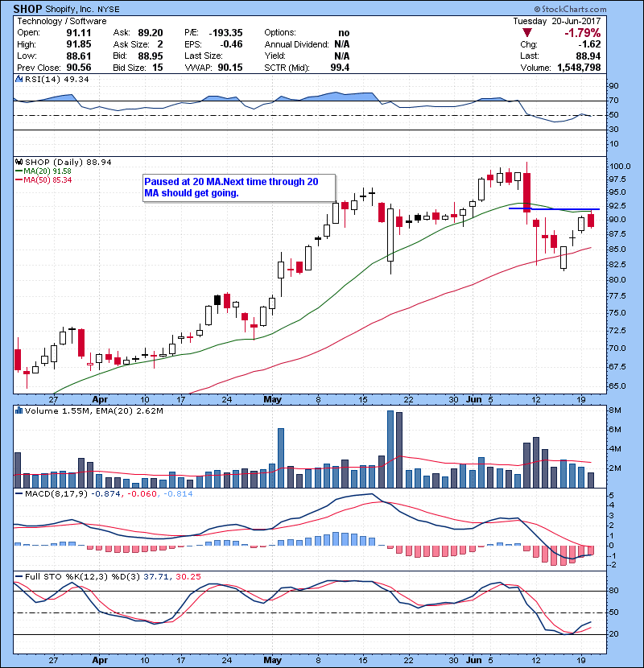The height and width of the screenshot is (668, 644).
Task: Click the Volume 1.55M, EMA(20) label
Action: pyautogui.click(x=93, y=410)
